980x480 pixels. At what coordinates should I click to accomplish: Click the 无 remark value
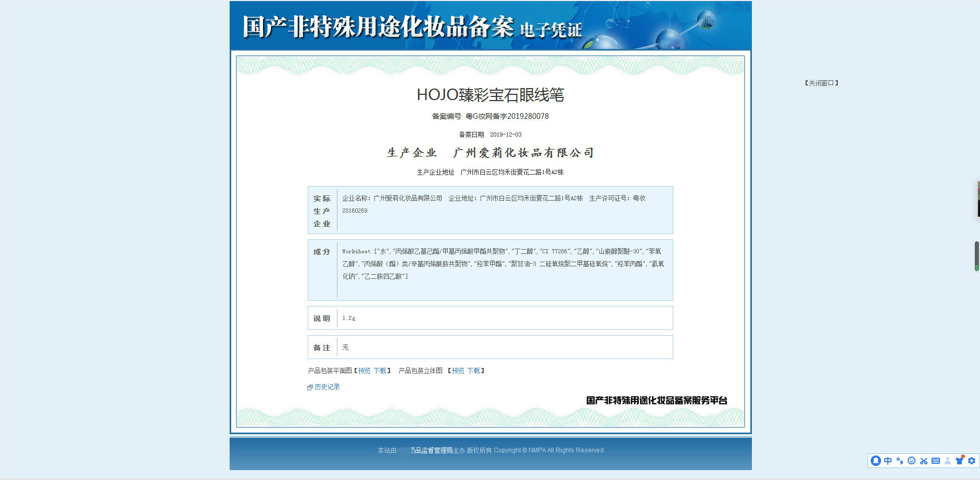pyautogui.click(x=345, y=347)
